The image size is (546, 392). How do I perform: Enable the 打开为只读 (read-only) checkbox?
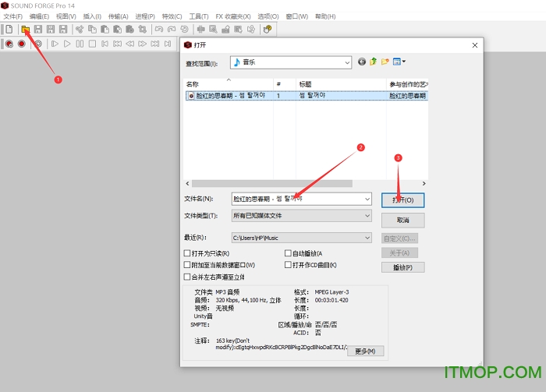tap(187, 253)
